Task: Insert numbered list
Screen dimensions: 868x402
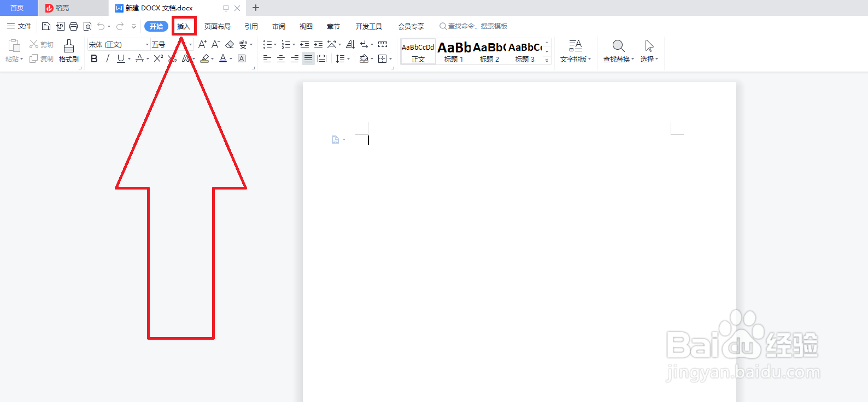Action: pyautogui.click(x=286, y=44)
